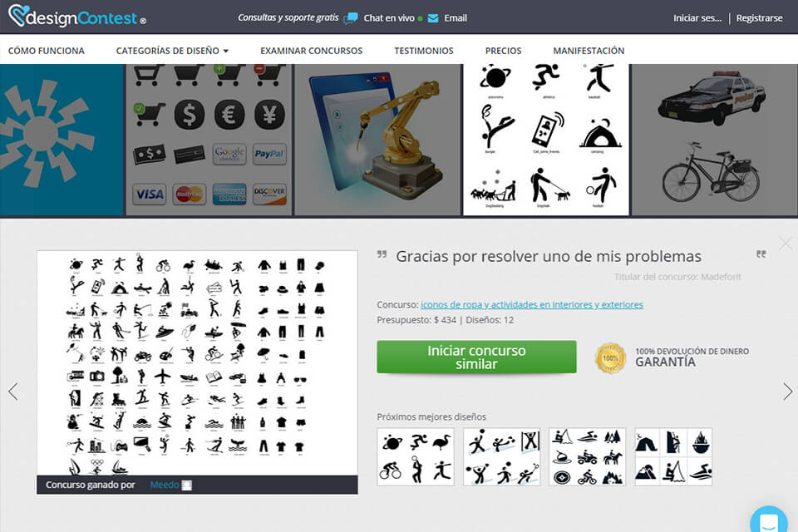Advance testimonials with the right arrow
798x532 pixels.
click(786, 391)
